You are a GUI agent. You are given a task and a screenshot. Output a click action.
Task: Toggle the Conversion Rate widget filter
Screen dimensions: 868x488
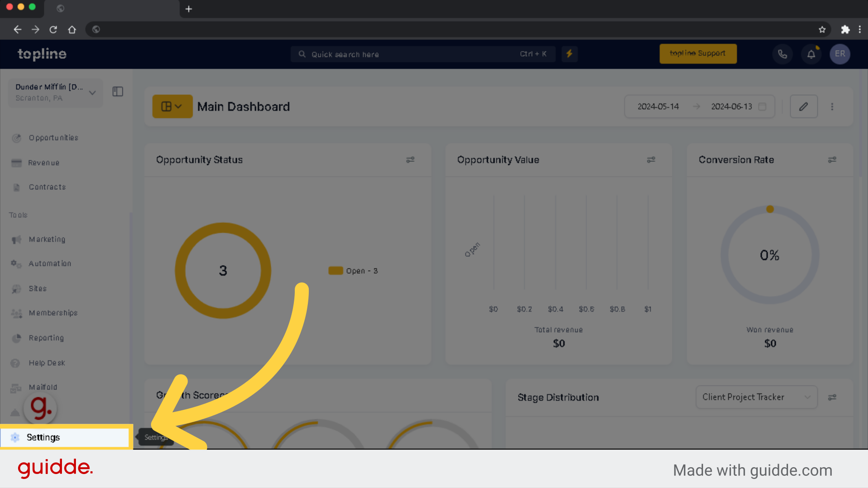[833, 160]
